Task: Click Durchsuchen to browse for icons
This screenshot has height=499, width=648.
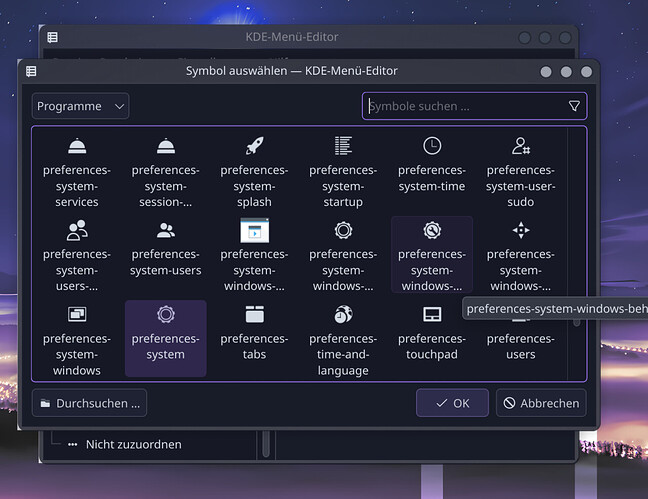Action: [x=89, y=403]
